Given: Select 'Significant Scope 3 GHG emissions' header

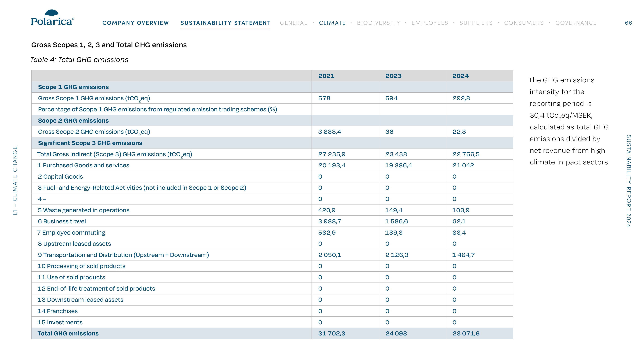Looking at the screenshot, I should [x=90, y=143].
